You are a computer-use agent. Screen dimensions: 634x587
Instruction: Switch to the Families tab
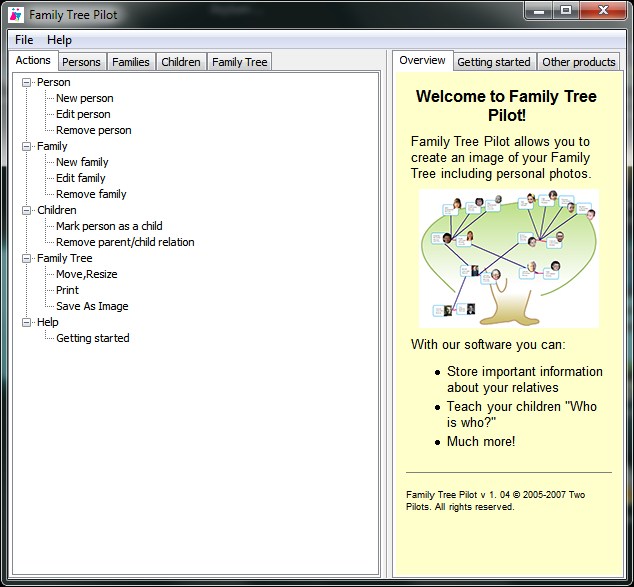point(131,62)
